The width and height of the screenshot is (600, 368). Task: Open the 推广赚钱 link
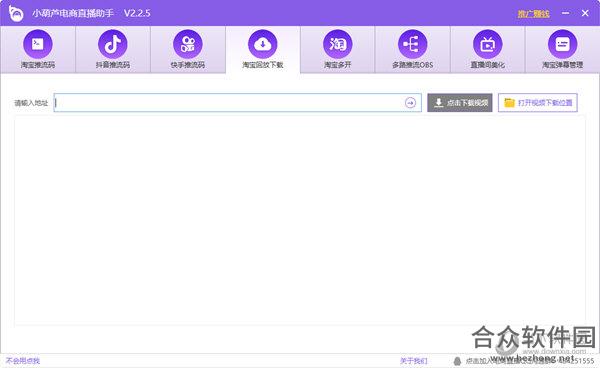(533, 14)
